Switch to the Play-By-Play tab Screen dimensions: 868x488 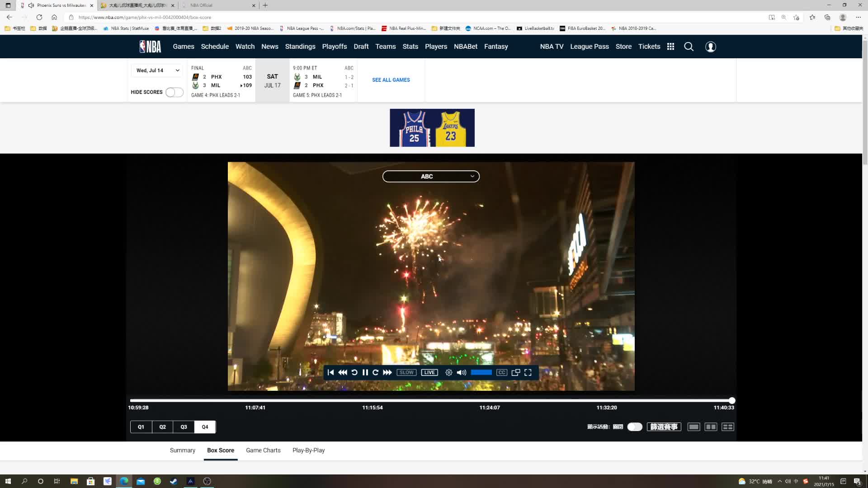point(308,450)
